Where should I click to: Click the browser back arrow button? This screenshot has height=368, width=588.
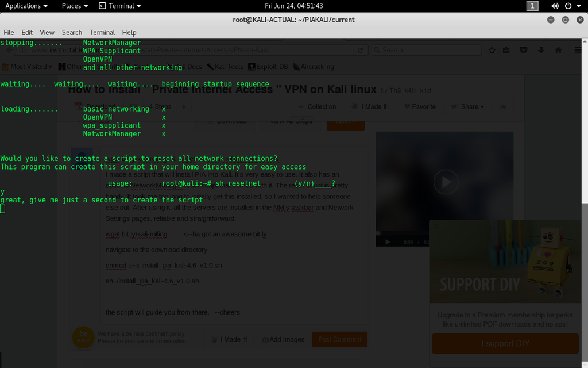9,51
